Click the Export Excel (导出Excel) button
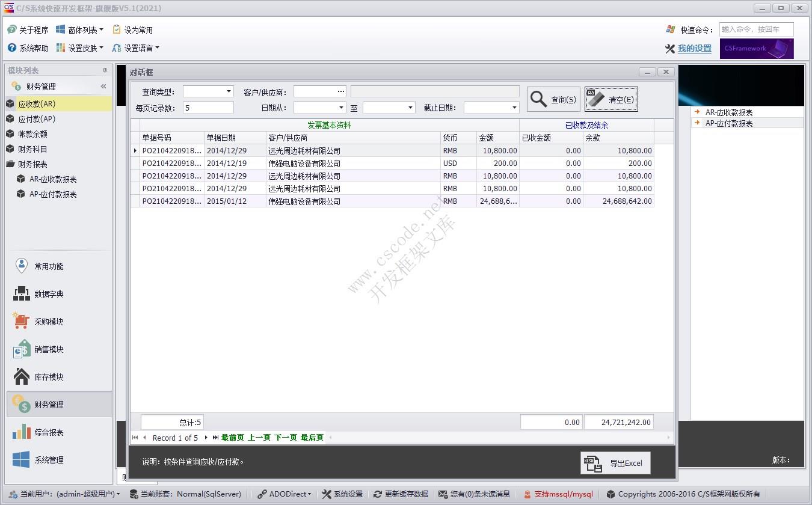This screenshot has width=812, height=505. pos(615,463)
